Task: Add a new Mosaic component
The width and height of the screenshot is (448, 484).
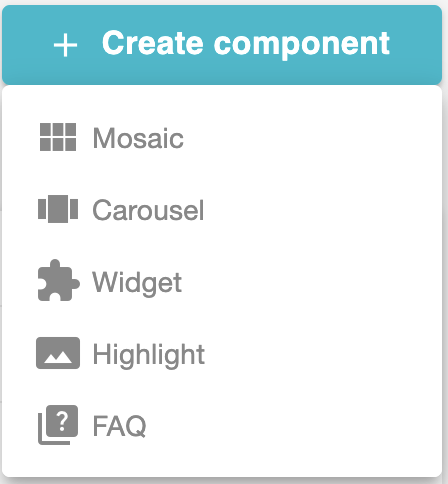Action: click(222, 137)
